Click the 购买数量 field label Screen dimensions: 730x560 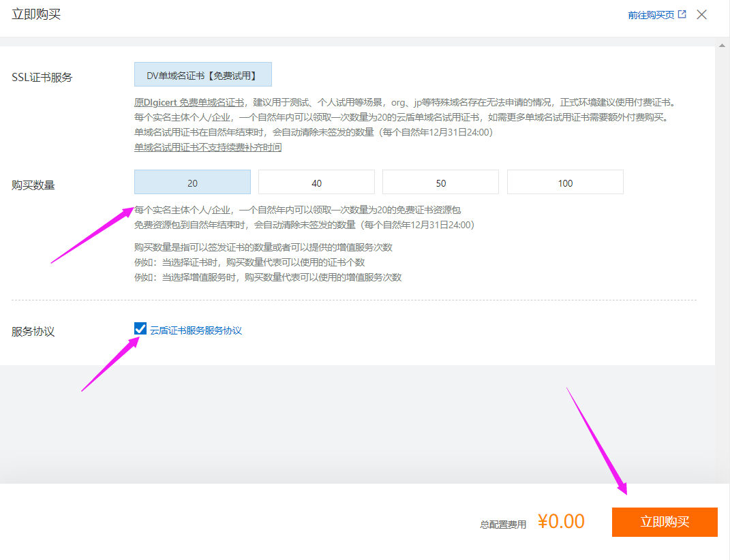[x=33, y=185]
